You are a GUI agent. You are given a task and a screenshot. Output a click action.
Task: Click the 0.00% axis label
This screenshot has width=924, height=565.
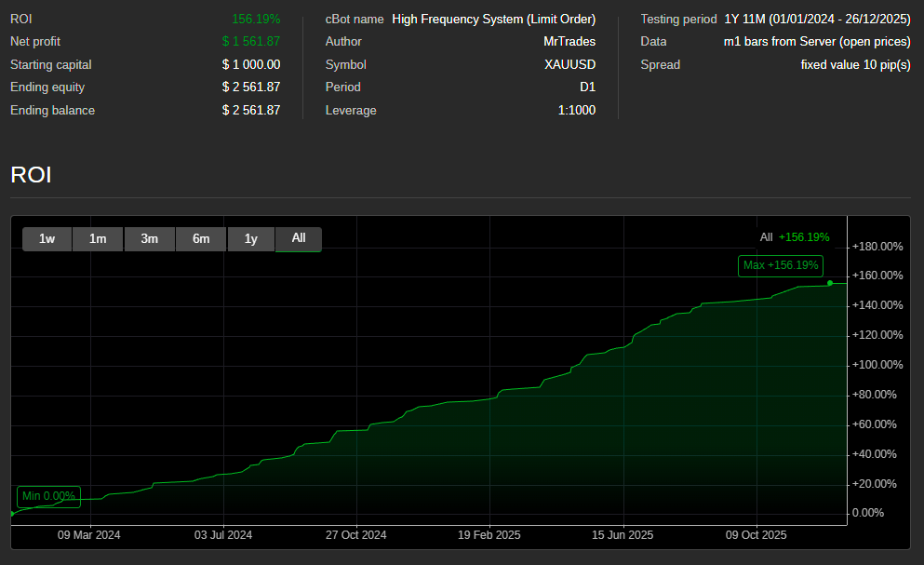pyautogui.click(x=868, y=513)
